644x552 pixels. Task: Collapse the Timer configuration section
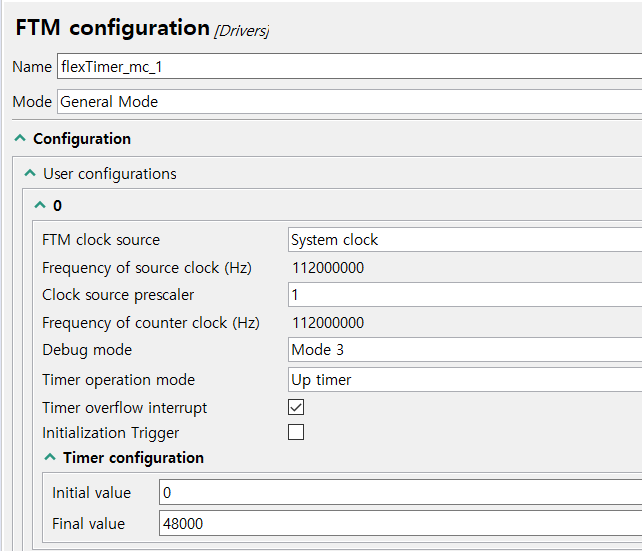point(50,457)
